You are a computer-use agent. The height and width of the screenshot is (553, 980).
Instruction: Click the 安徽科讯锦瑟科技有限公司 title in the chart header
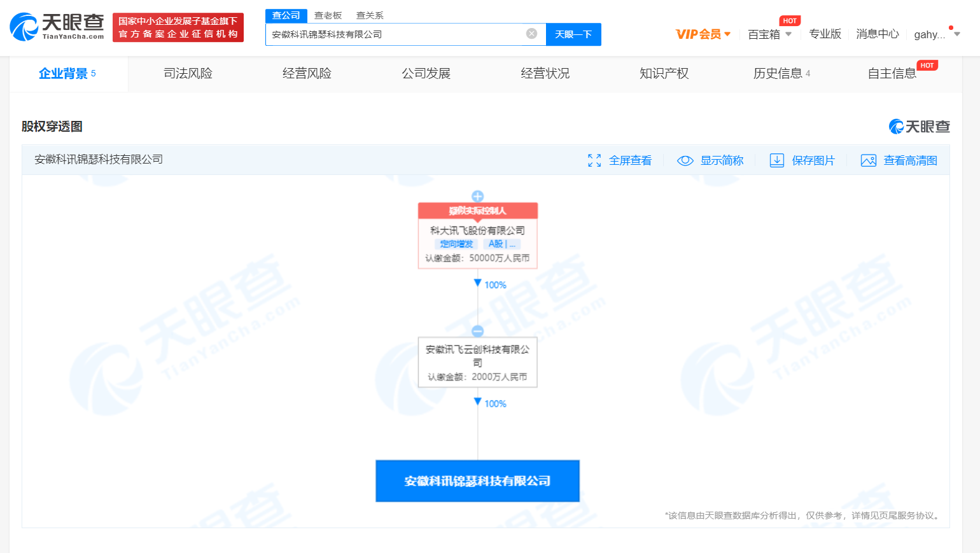(x=99, y=160)
